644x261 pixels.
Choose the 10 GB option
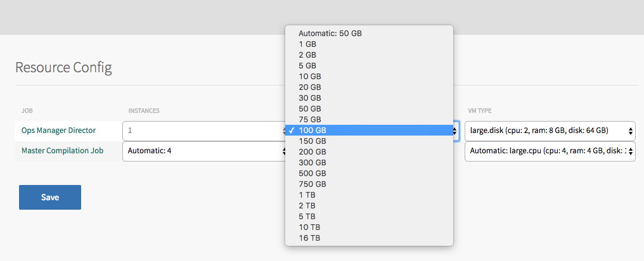pos(309,77)
